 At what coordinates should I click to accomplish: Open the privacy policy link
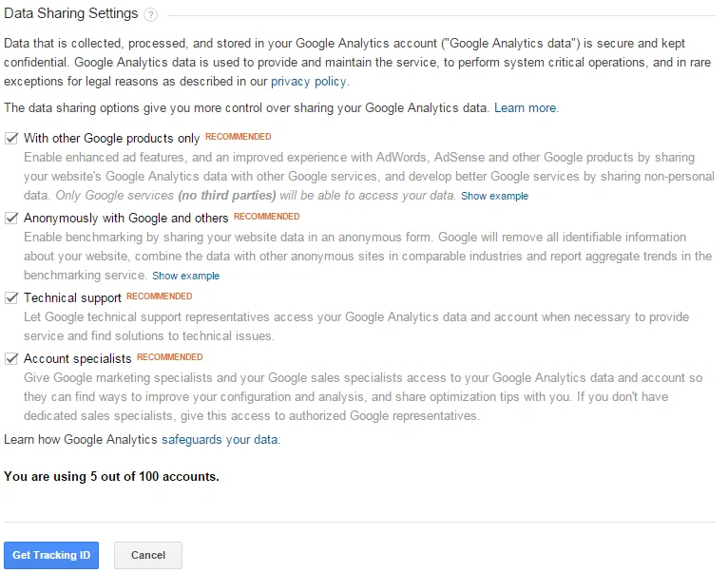[x=309, y=82]
